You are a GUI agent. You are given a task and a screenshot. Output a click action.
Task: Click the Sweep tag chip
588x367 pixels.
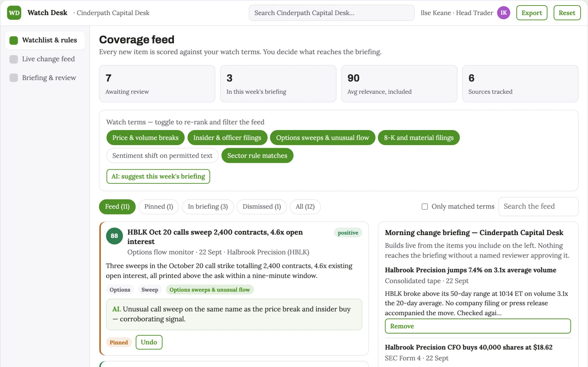(150, 290)
